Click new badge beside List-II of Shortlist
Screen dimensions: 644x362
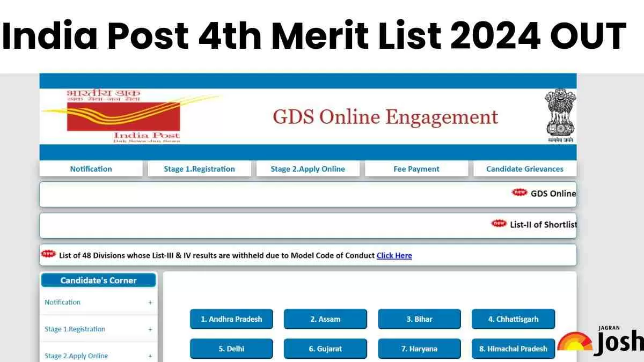pyautogui.click(x=499, y=224)
